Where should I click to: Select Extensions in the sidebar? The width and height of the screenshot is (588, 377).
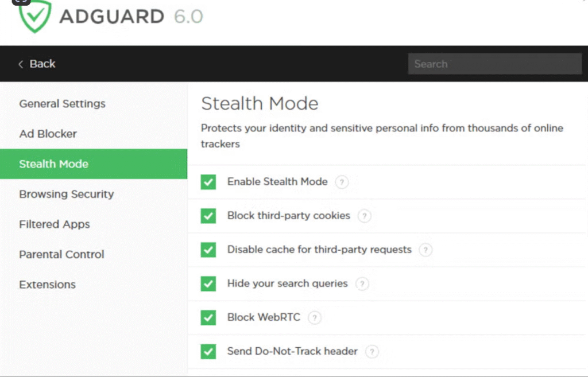pyautogui.click(x=47, y=285)
